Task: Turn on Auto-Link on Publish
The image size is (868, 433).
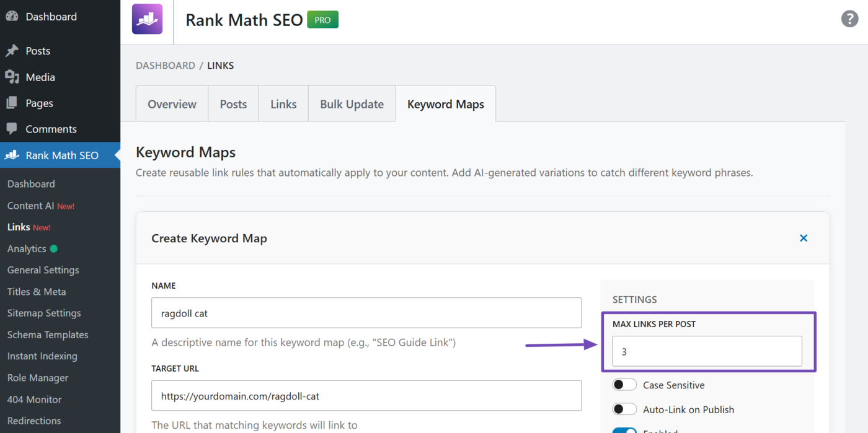Action: tap(624, 409)
